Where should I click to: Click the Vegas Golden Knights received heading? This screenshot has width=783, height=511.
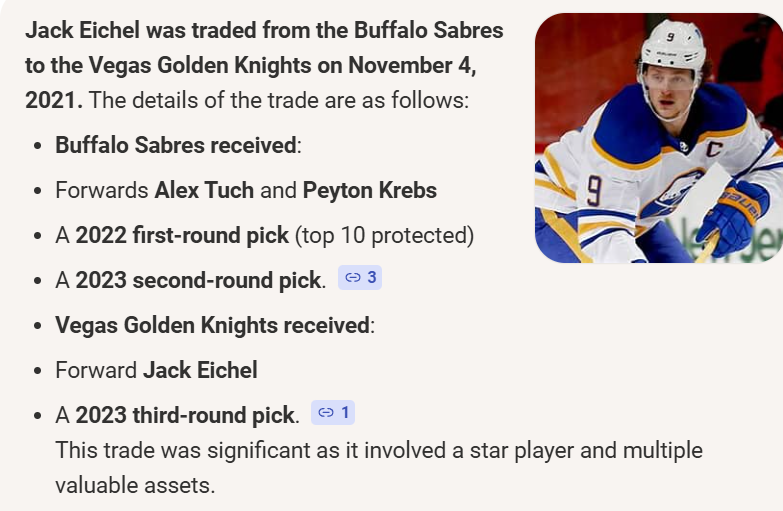pyautogui.click(x=212, y=325)
